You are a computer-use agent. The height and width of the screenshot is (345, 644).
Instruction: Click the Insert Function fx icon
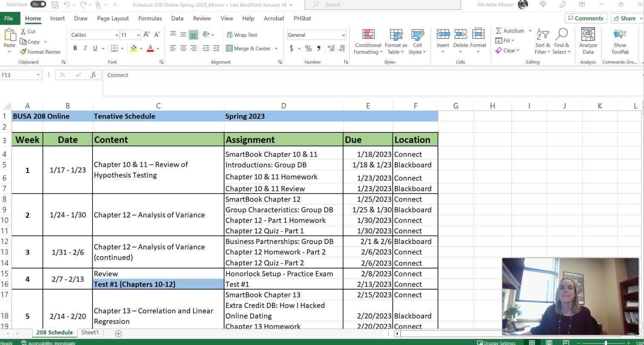click(x=93, y=75)
